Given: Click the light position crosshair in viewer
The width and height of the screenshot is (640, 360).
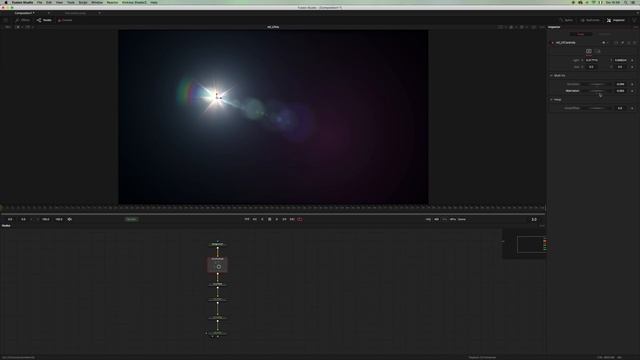Looking at the screenshot, I should [217, 97].
